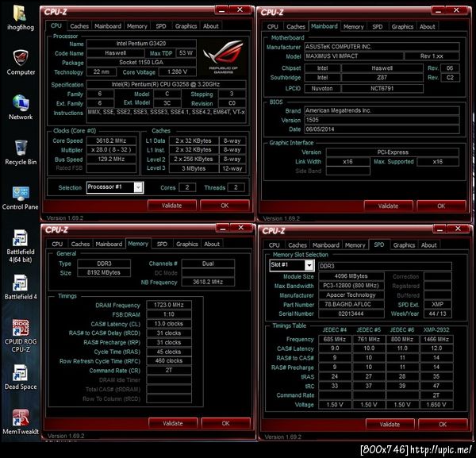Click Validate in the Mainboard window
The height and width of the screenshot is (458, 476).
pyautogui.click(x=388, y=206)
